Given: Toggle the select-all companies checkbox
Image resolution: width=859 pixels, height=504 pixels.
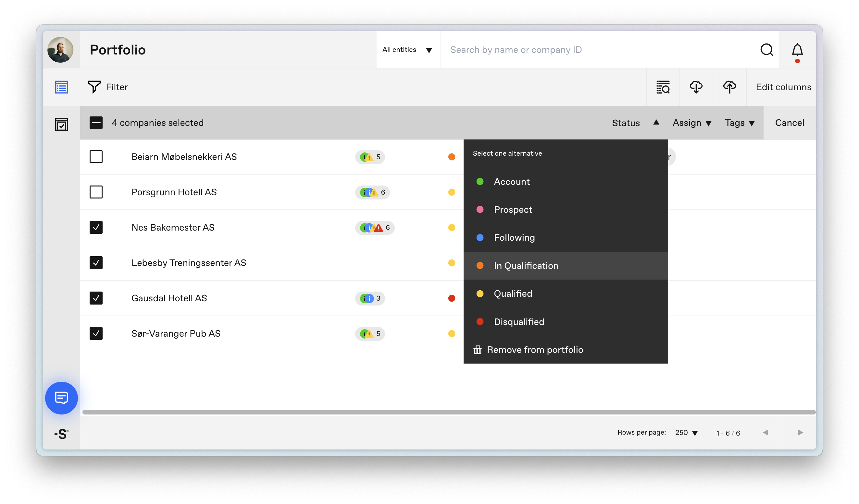Looking at the screenshot, I should click(x=96, y=123).
